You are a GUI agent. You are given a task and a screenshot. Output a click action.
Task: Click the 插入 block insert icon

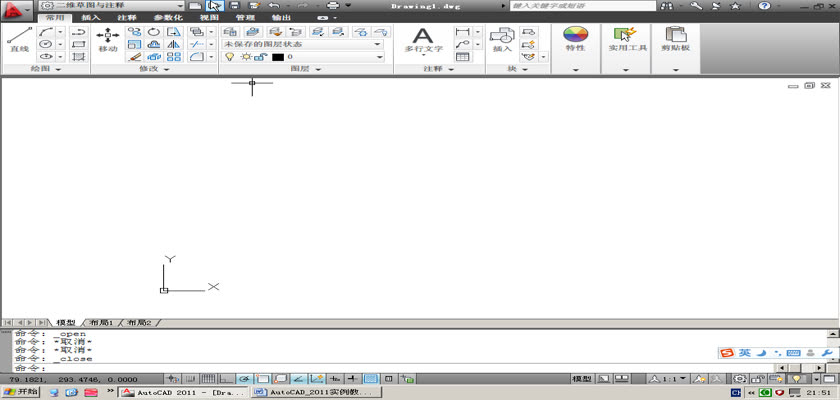tap(502, 39)
